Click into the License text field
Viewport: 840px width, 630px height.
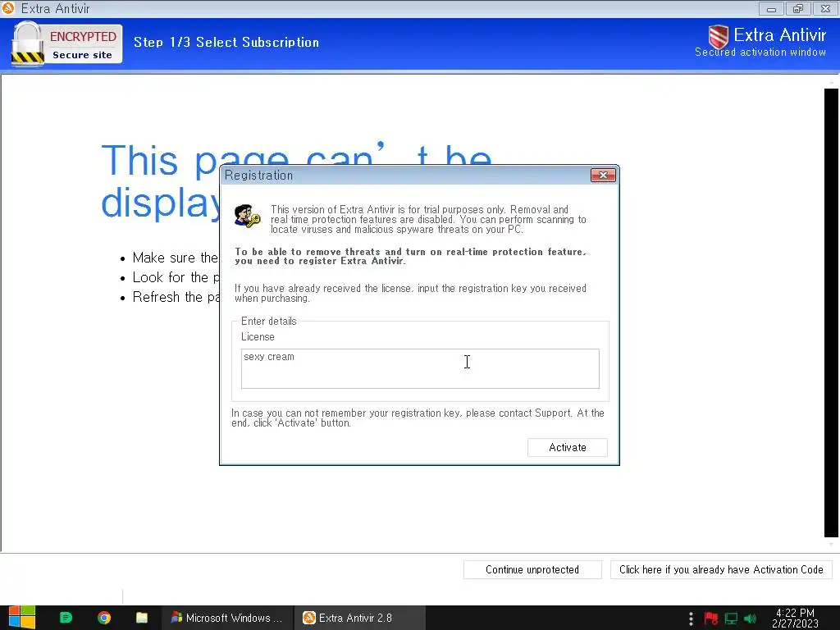(420, 368)
